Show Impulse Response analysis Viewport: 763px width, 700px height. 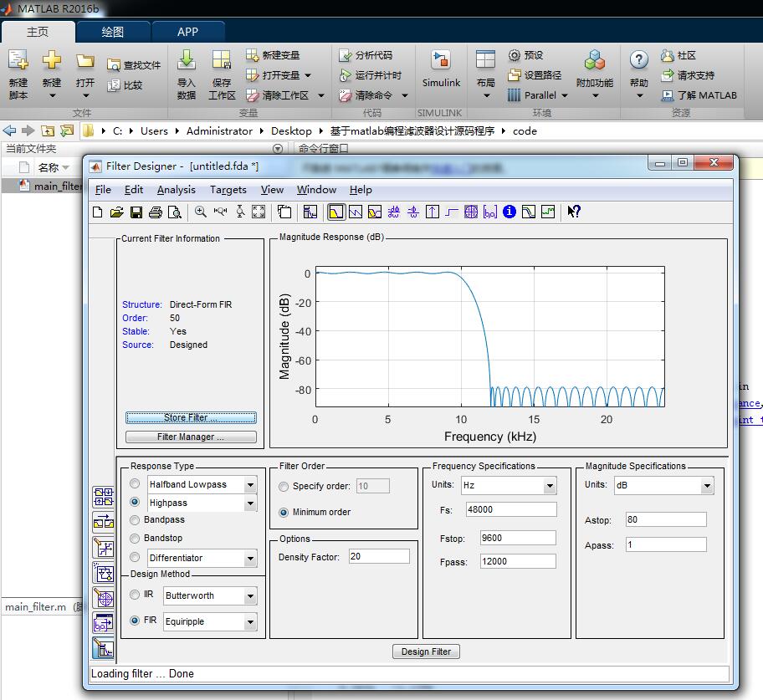click(432, 212)
